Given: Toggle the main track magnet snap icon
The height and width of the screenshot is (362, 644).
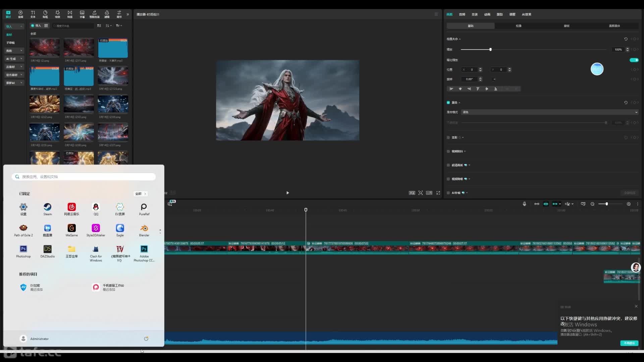Looking at the screenshot, I should 537,204.
